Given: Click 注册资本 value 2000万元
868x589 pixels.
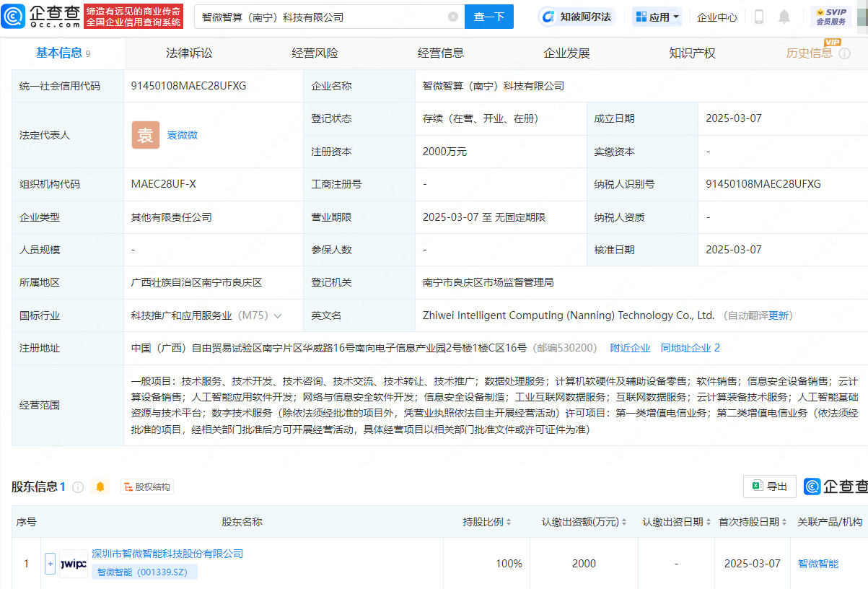Looking at the screenshot, I should (x=445, y=152).
